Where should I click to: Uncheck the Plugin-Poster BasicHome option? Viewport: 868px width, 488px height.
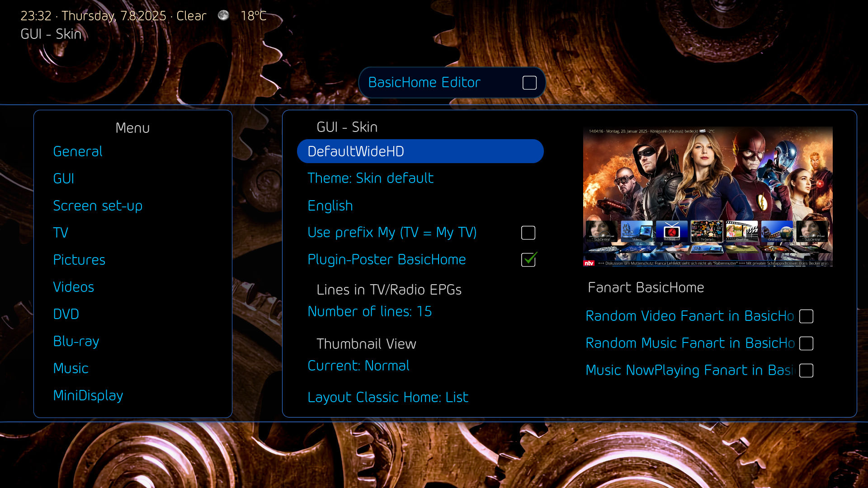point(528,260)
